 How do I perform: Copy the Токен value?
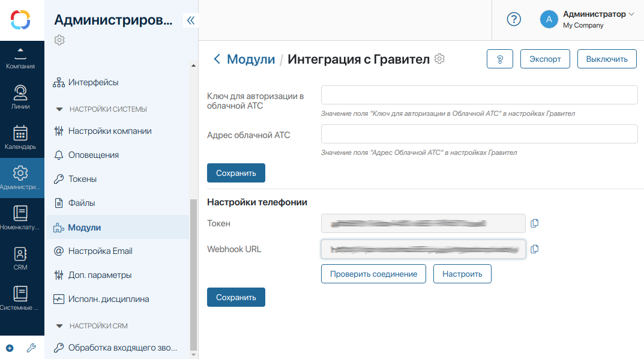pyautogui.click(x=534, y=223)
